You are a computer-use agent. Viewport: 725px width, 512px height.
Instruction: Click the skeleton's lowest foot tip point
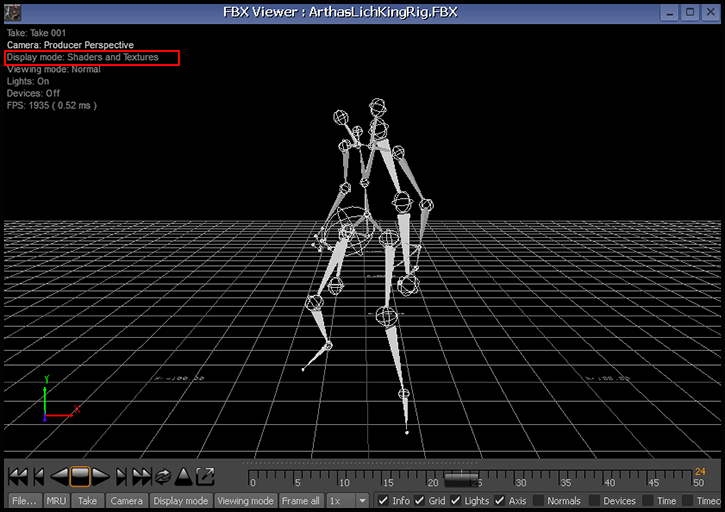[x=407, y=432]
